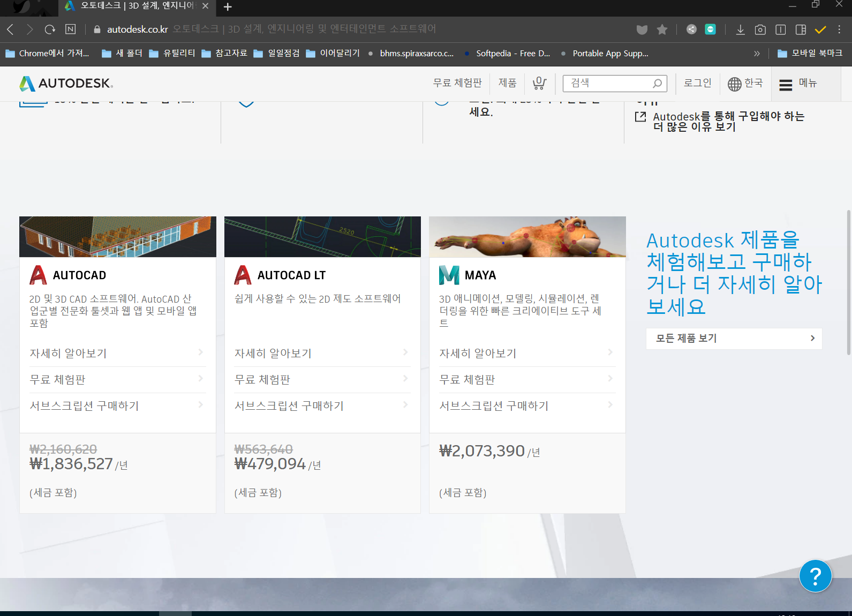Click 무료 체험판 in top navigation
Image resolution: width=852 pixels, height=616 pixels.
457,83
